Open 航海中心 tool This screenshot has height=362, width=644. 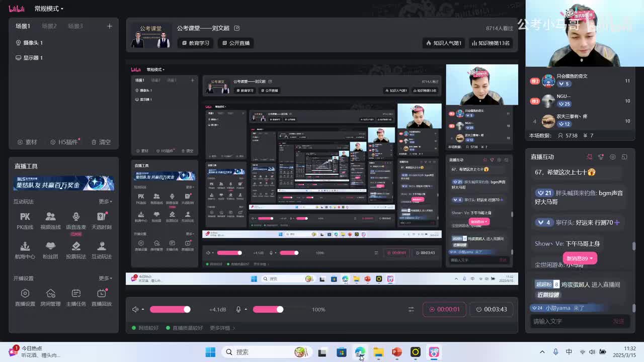(25, 250)
